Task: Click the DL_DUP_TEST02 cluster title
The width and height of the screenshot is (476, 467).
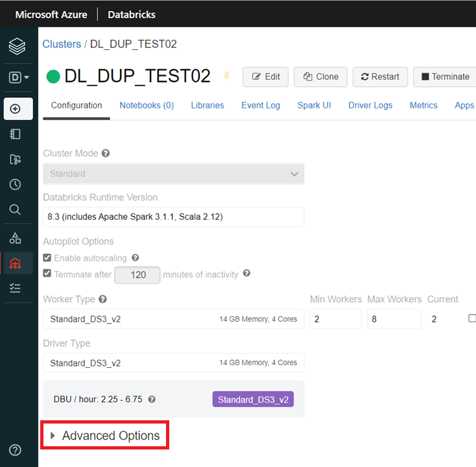Action: (137, 76)
